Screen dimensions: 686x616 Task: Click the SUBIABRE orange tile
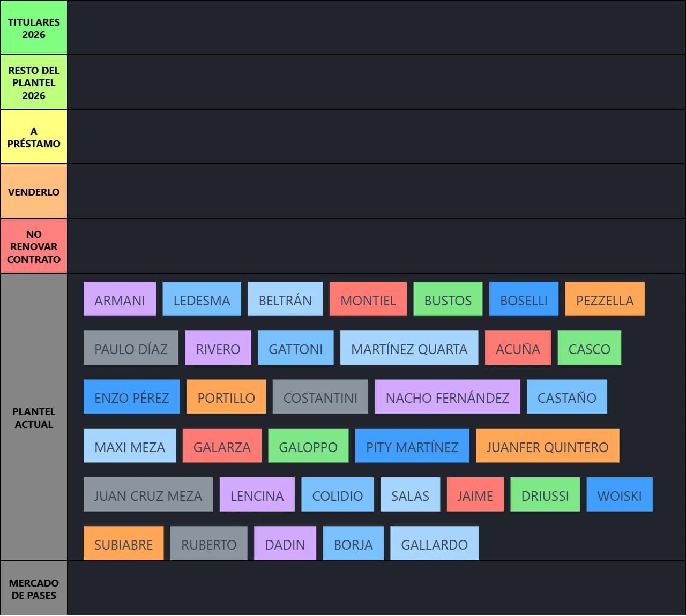(x=123, y=544)
